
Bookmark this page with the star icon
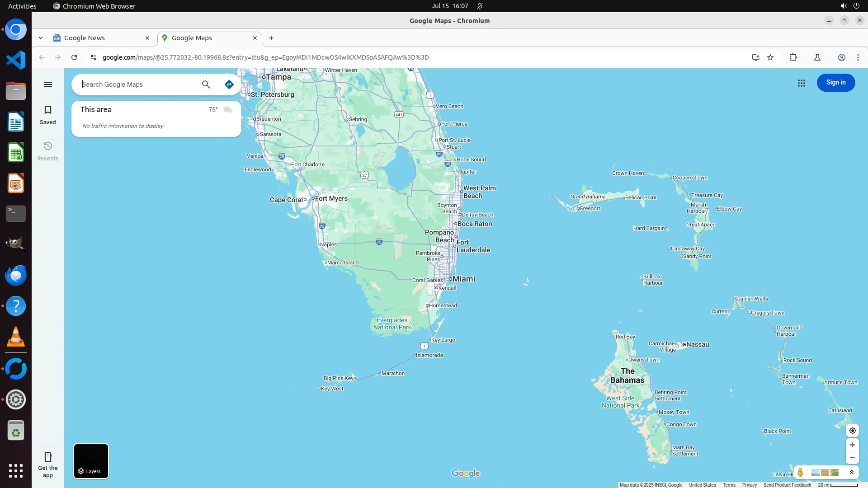coord(770,57)
